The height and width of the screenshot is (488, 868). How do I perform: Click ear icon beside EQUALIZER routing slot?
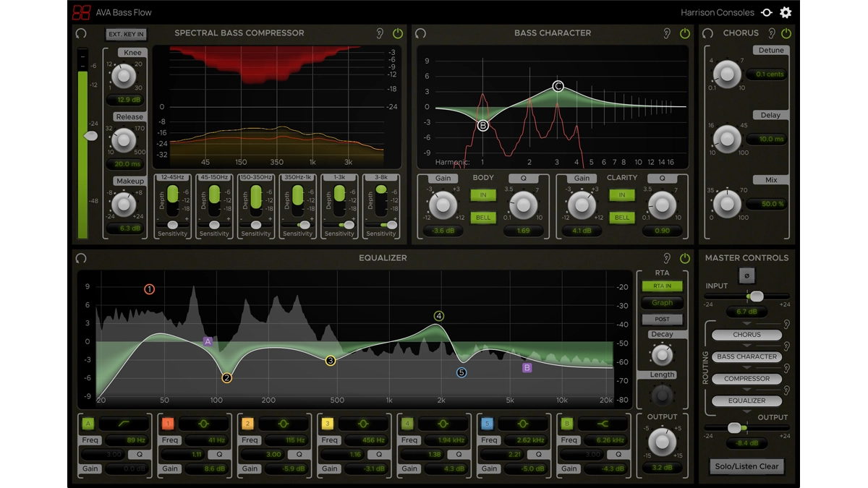(786, 390)
